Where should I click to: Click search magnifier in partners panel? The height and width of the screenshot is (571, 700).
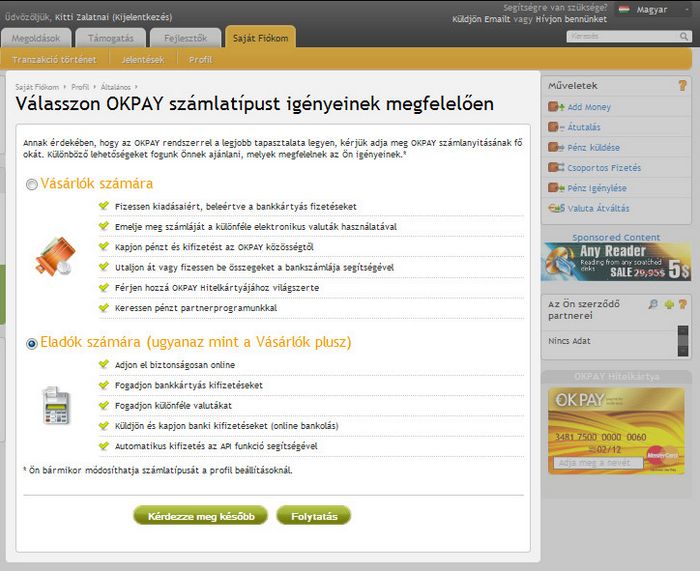point(653,304)
